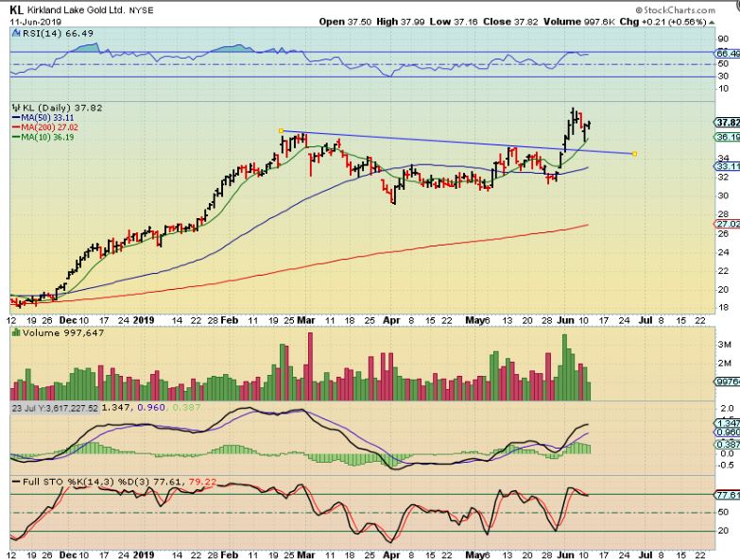Click the MA(10) 36.19 legend entry
740x560 pixels.
coord(43,137)
